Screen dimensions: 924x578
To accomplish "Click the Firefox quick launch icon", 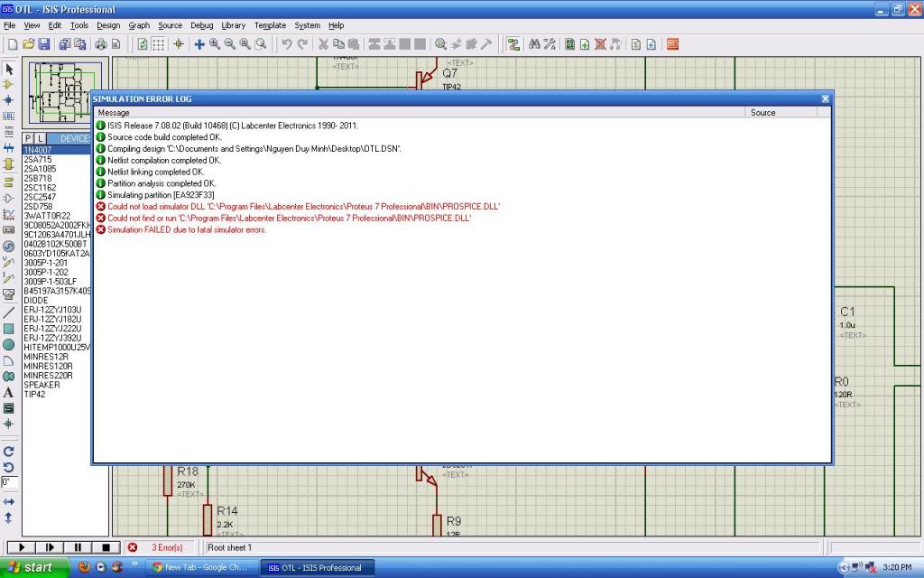I will [84, 567].
